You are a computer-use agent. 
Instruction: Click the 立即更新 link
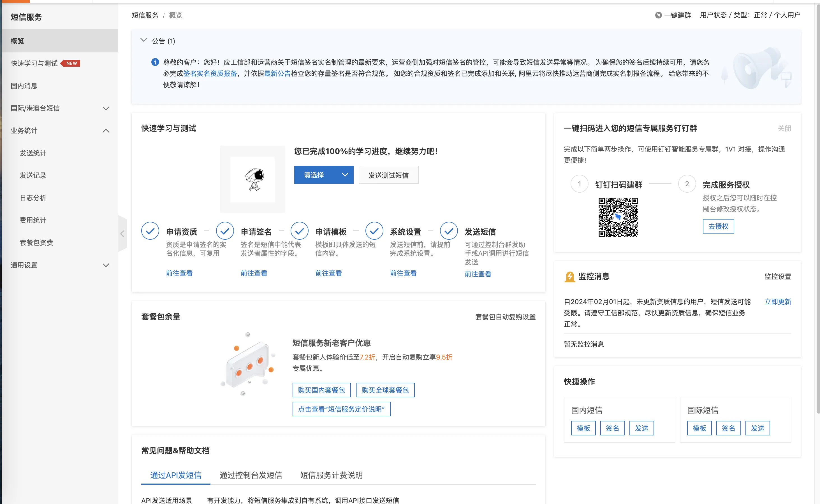click(777, 302)
